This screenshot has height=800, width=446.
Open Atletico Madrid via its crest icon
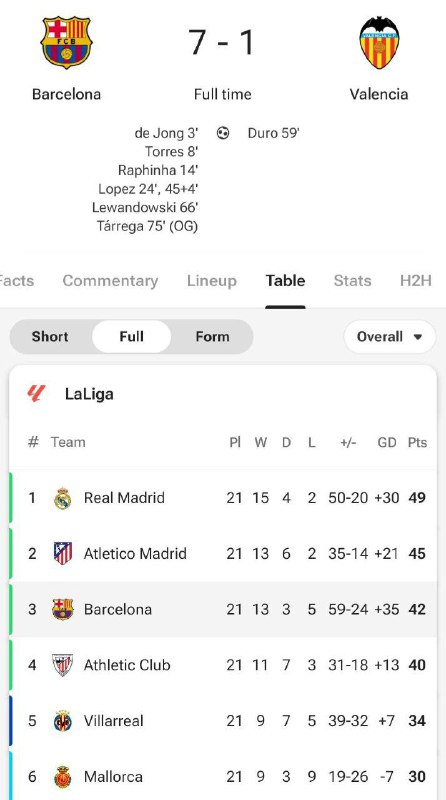click(63, 554)
